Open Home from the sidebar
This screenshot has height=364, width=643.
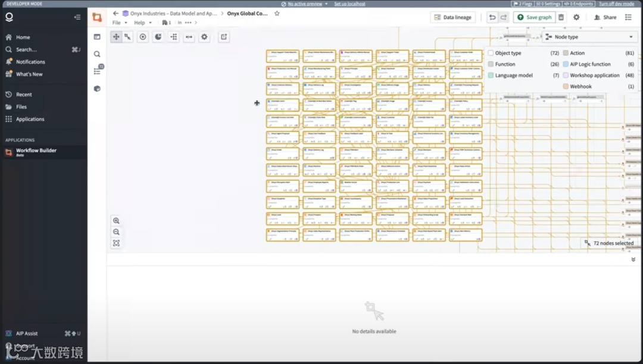23,37
